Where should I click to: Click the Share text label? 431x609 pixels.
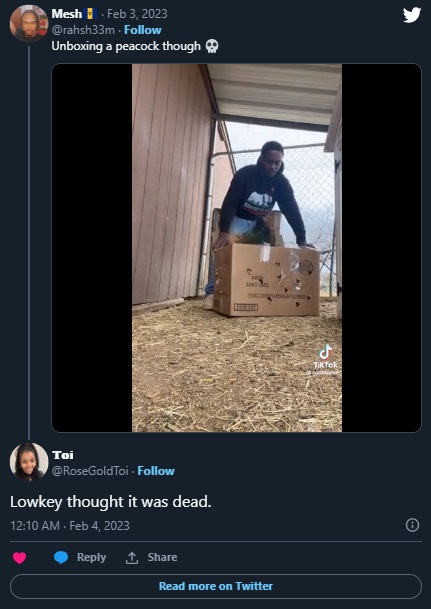point(162,557)
